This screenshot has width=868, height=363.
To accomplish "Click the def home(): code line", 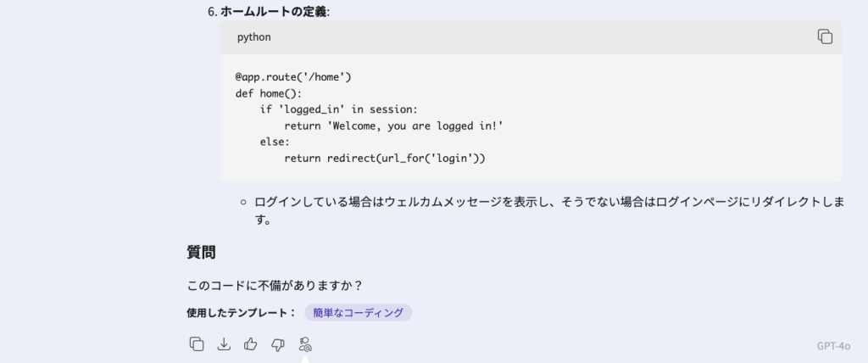I will [269, 93].
